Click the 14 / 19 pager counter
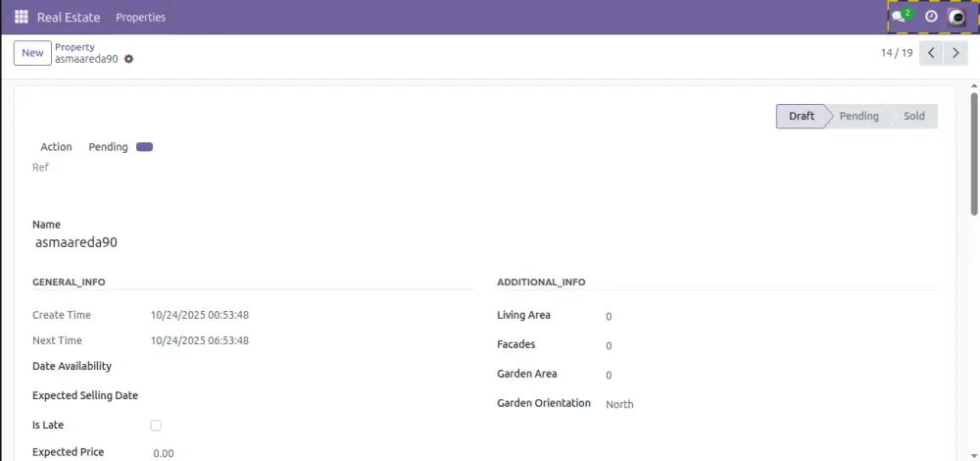The image size is (980, 461). pos(897,53)
